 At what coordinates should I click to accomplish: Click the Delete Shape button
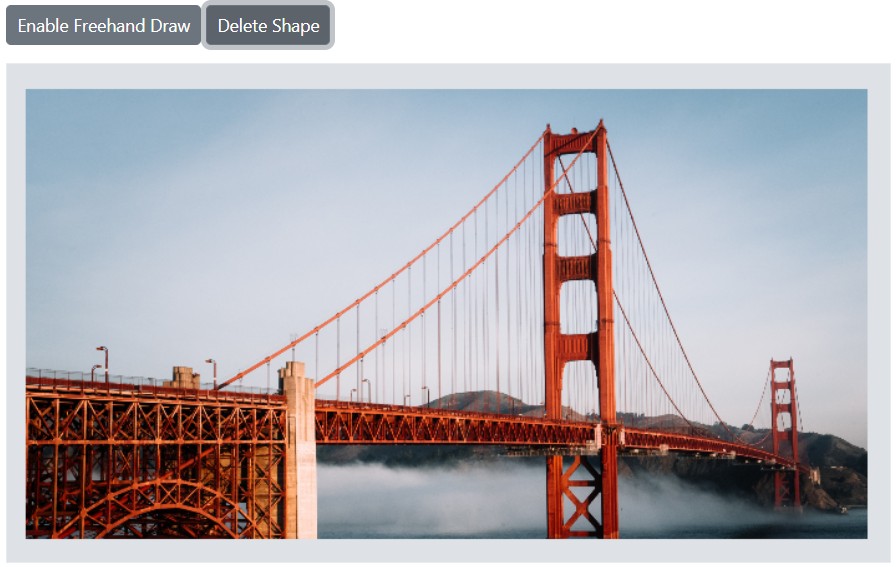pyautogui.click(x=268, y=25)
